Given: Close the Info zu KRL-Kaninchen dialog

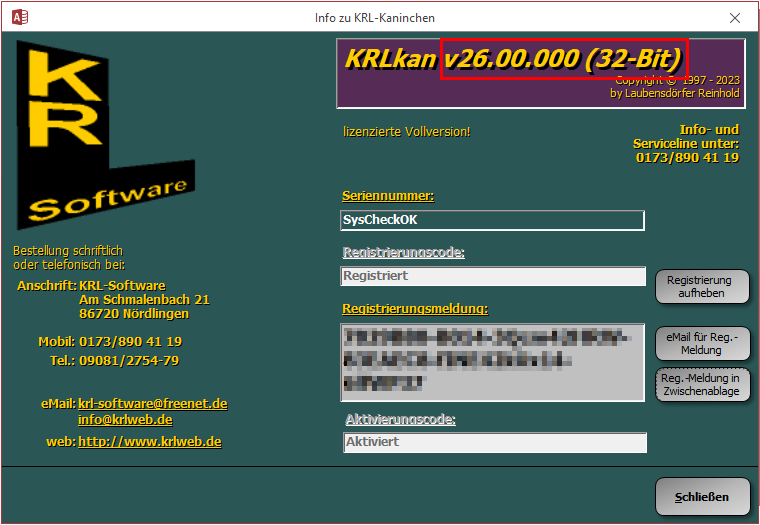Looking at the screenshot, I should (x=735, y=18).
